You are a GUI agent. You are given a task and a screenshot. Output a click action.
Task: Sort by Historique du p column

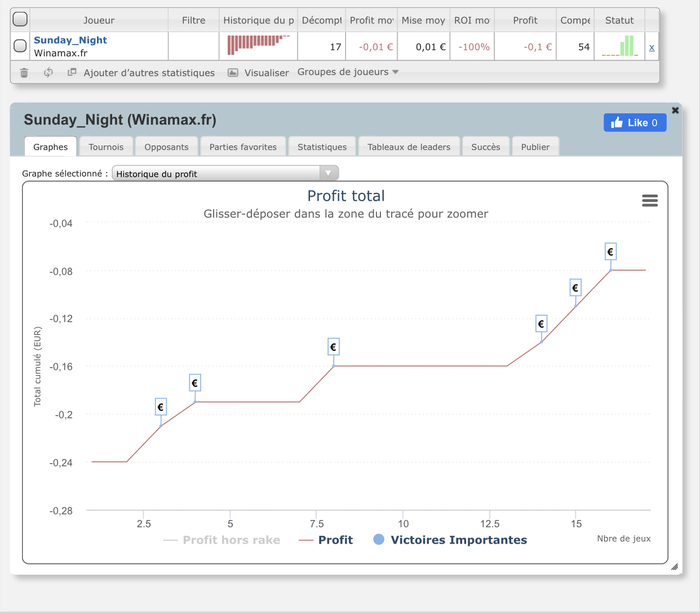258,20
